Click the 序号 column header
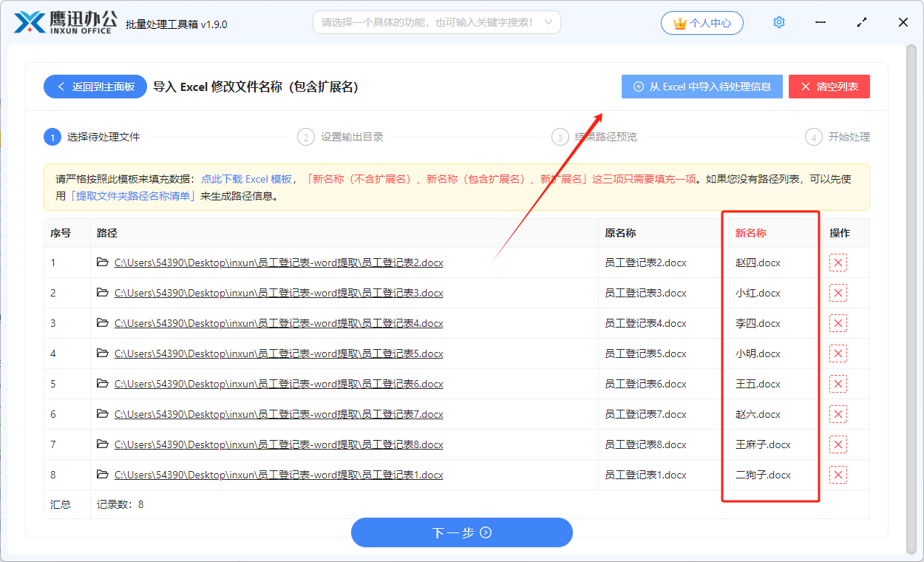This screenshot has width=924, height=562. [x=61, y=233]
